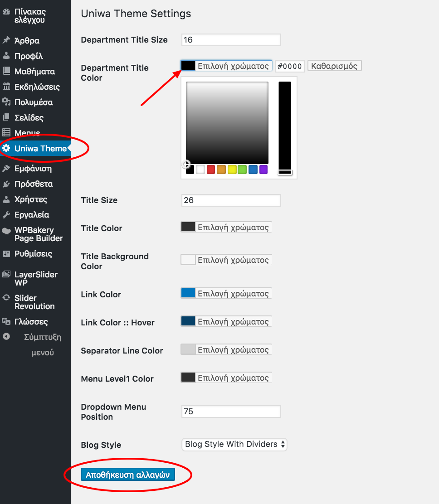439x504 pixels.
Task: Expand the Link Color picker
Action: pos(226,293)
